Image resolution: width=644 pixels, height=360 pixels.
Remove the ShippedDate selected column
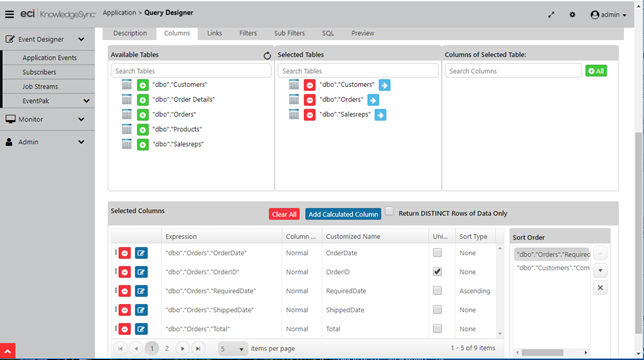point(125,310)
